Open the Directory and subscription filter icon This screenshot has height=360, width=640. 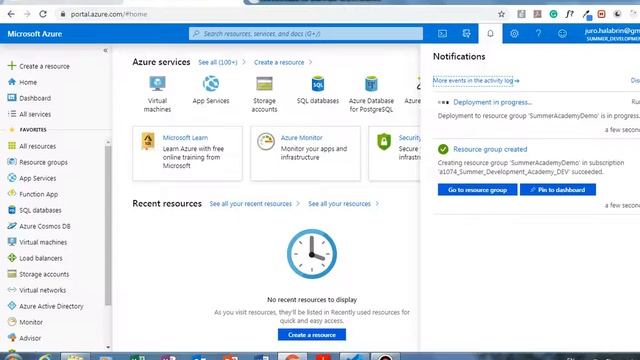coord(467,33)
